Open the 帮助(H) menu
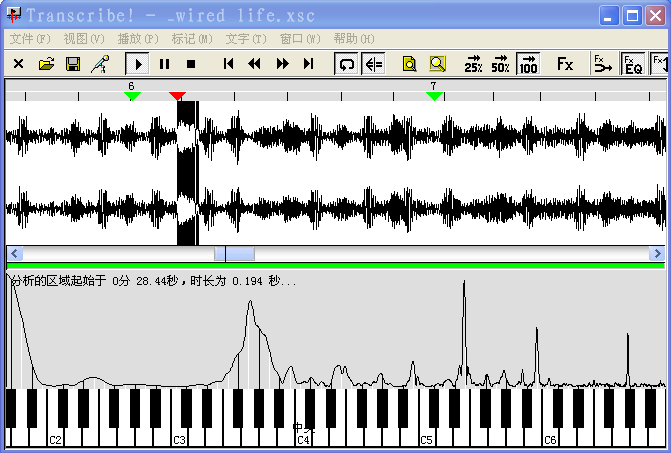The width and height of the screenshot is (671, 453). tap(354, 39)
